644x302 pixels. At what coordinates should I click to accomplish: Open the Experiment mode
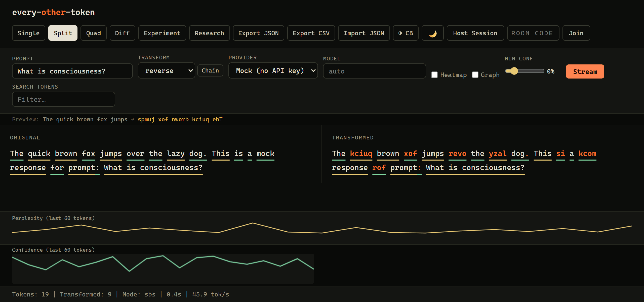coord(162,33)
